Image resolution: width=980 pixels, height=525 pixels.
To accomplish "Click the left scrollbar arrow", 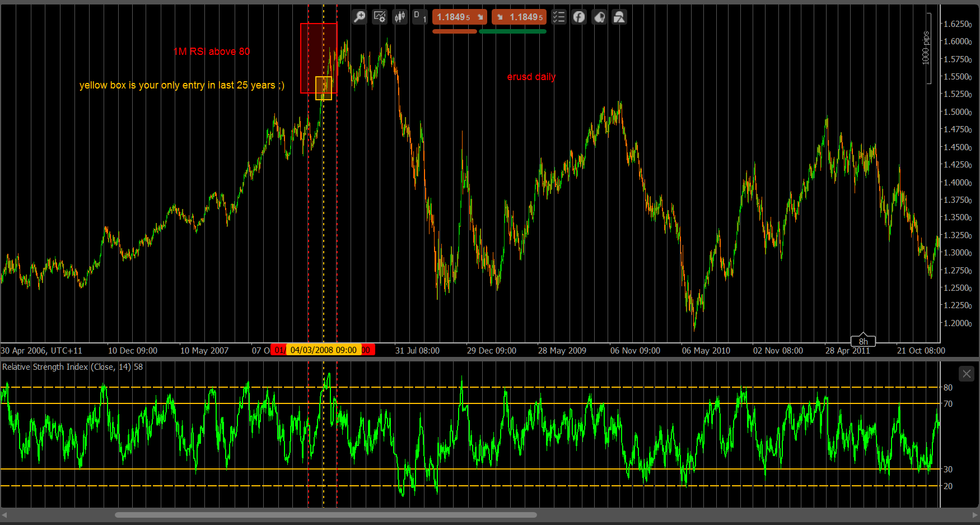I will point(4,515).
